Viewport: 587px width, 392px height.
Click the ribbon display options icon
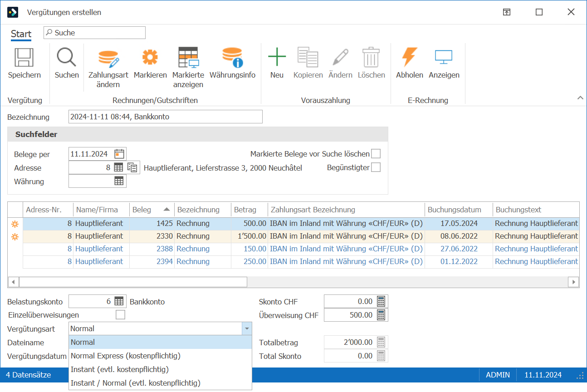pos(507,12)
